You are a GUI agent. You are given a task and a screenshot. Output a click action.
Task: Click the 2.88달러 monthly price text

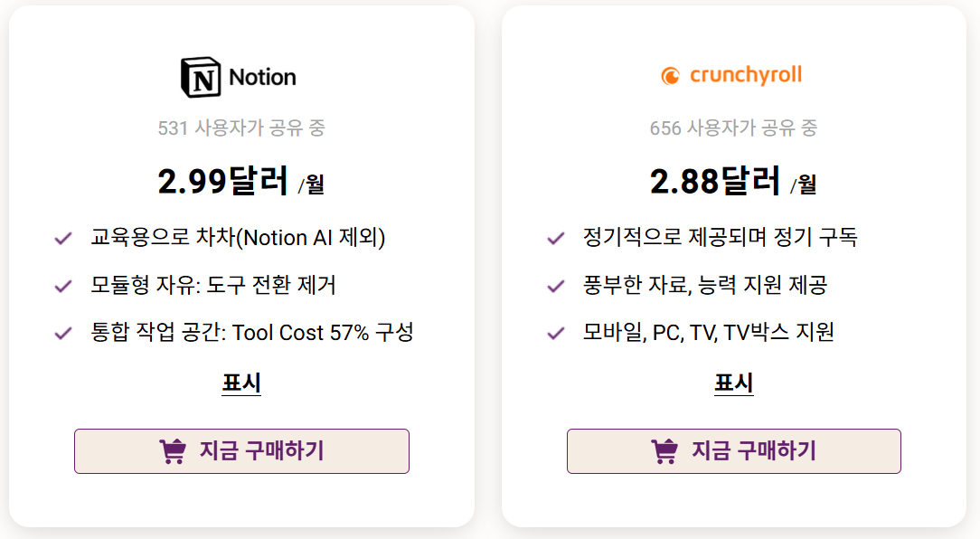tap(734, 180)
